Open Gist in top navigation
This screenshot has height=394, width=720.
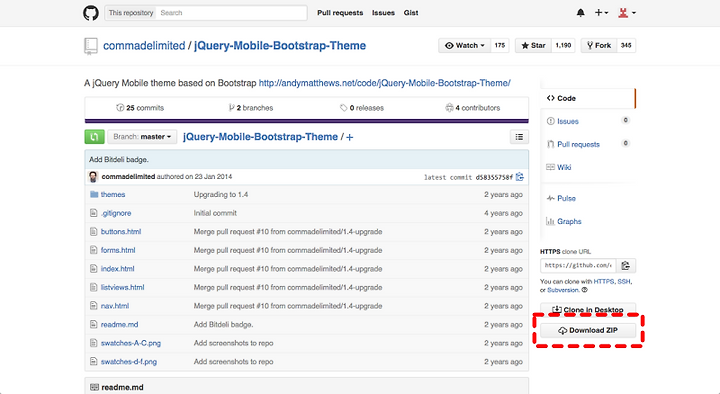point(411,13)
